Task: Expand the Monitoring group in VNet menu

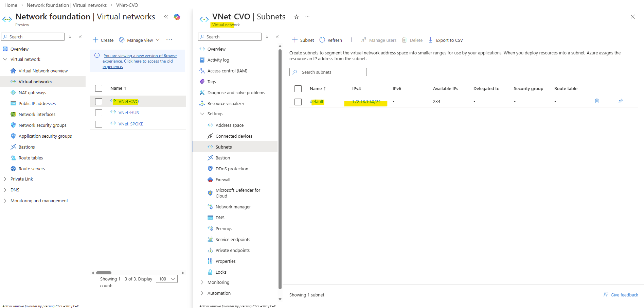Action: coord(202,283)
